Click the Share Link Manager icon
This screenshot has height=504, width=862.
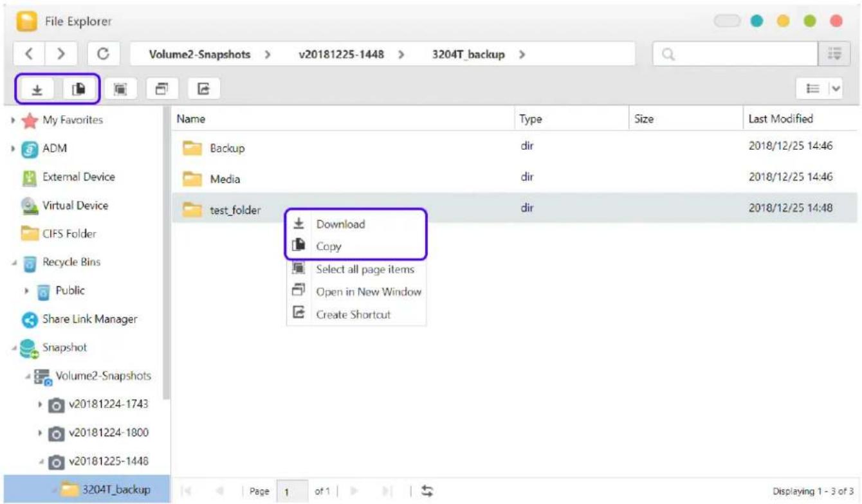29,319
